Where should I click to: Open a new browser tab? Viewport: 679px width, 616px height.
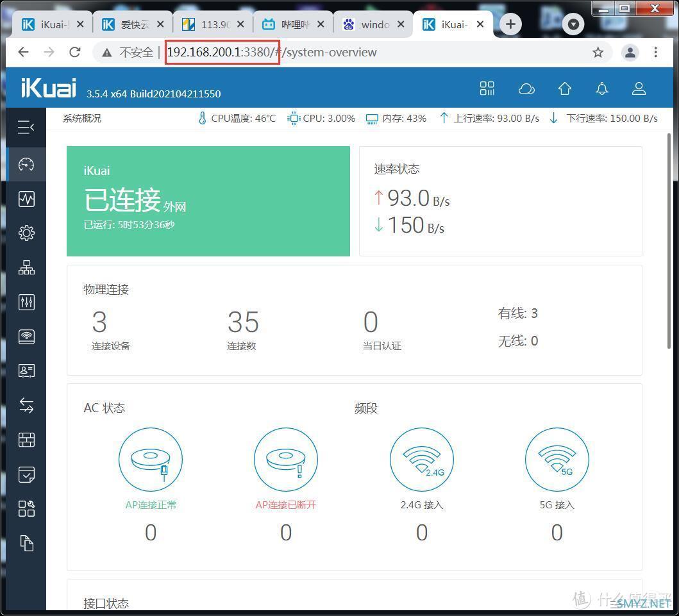click(x=510, y=24)
